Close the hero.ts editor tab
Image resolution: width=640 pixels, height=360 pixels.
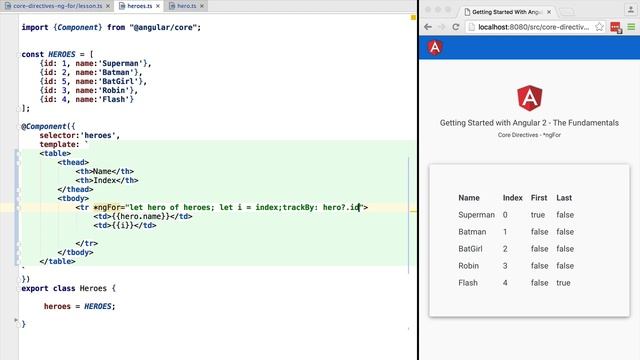202,6
